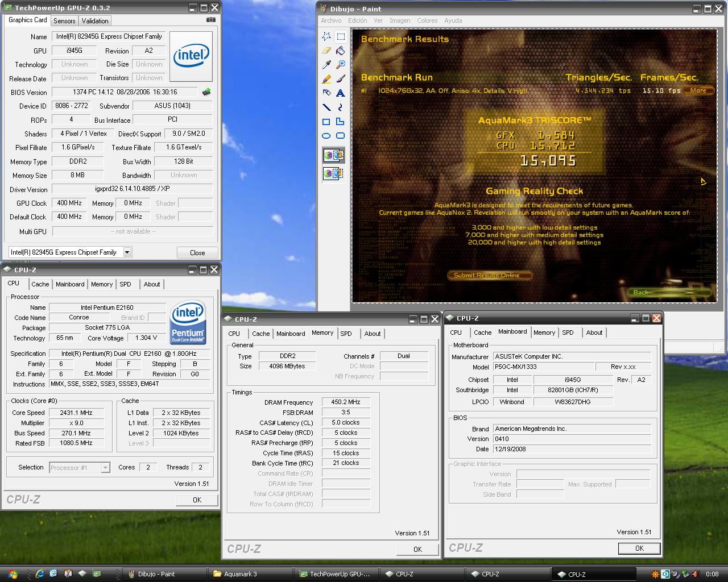Viewport: 728px width, 582px height.
Task: Pick the Eraser tool in Paint
Action: coord(326,51)
